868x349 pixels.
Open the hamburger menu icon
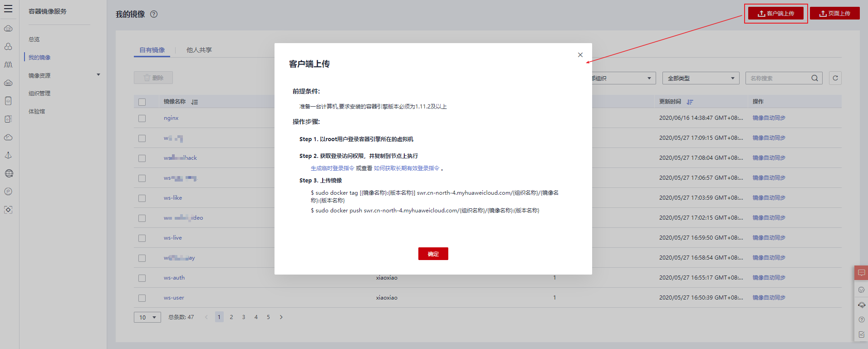click(x=8, y=9)
